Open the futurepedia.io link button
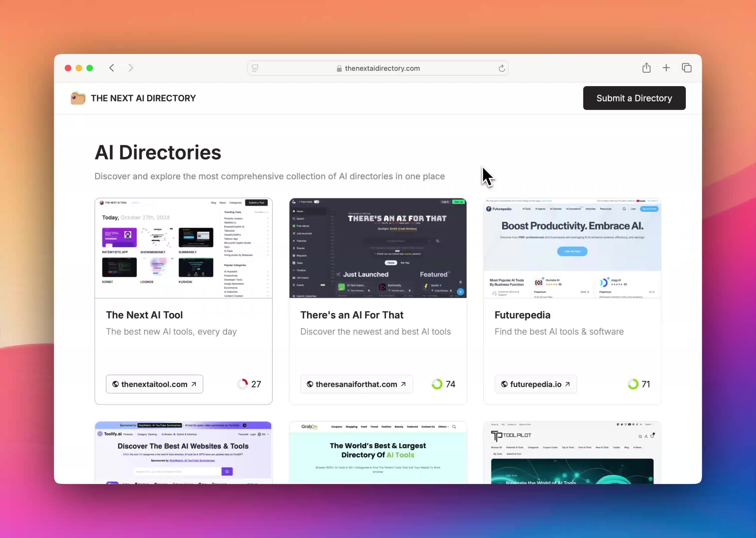The height and width of the screenshot is (538, 756). (x=536, y=384)
